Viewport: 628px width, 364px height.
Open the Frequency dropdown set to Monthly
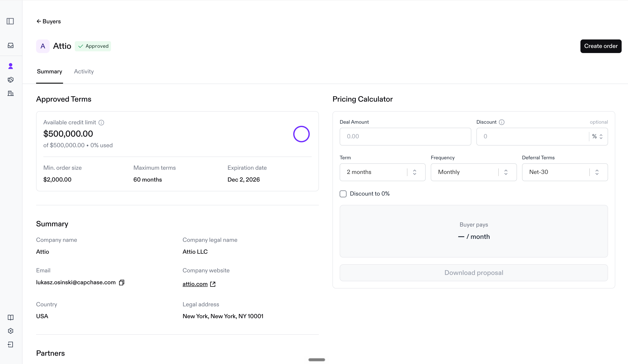click(473, 172)
